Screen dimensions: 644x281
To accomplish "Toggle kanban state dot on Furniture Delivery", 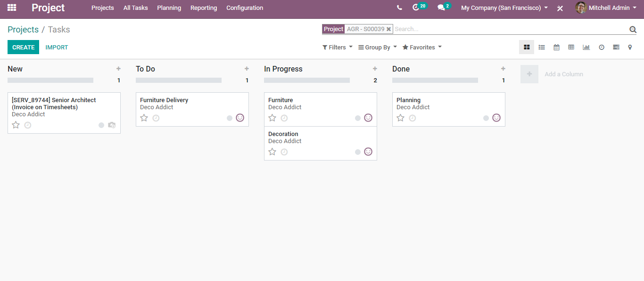I will (x=230, y=118).
